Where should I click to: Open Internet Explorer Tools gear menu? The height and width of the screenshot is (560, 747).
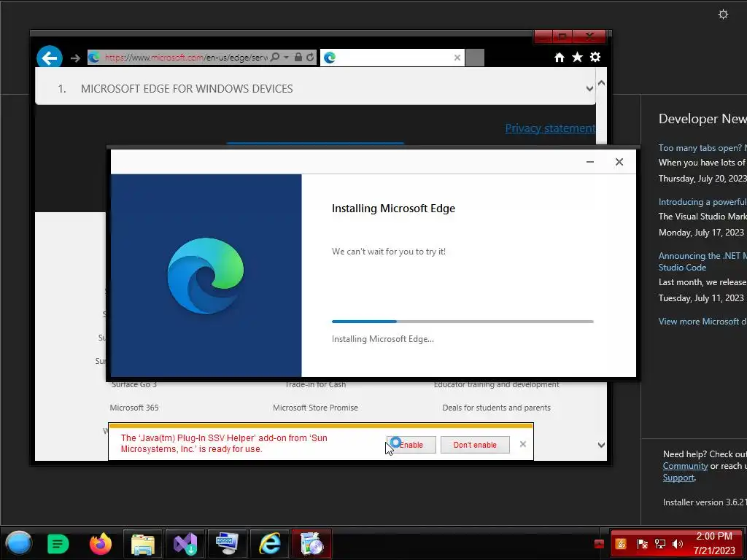(595, 57)
